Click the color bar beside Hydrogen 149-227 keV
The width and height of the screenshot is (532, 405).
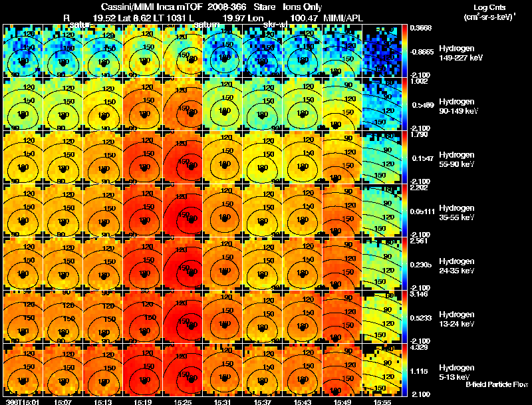coord(404,51)
